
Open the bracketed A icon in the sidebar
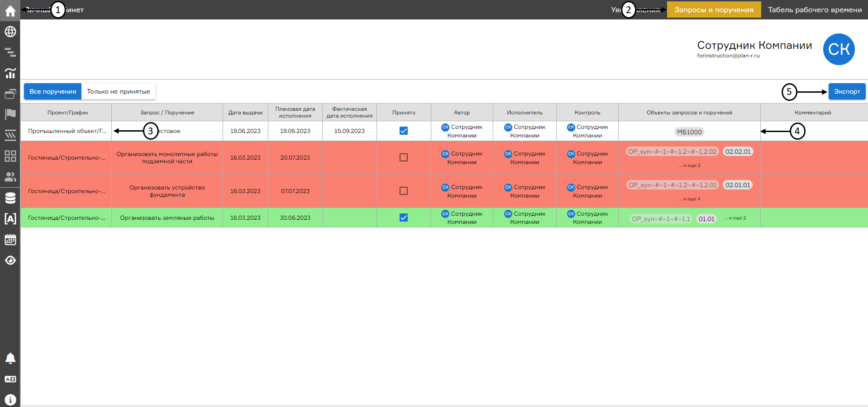tap(10, 218)
